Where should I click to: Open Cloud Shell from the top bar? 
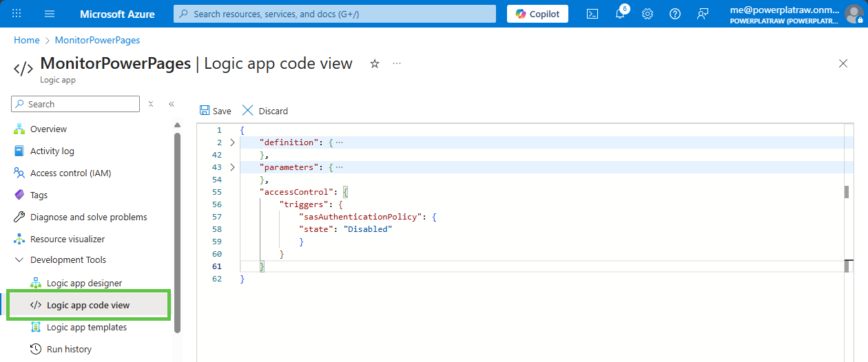tap(592, 14)
